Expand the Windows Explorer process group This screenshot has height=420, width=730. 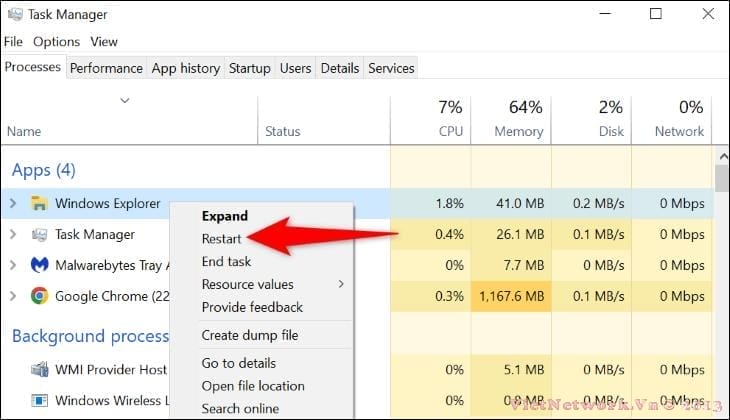pos(13,204)
